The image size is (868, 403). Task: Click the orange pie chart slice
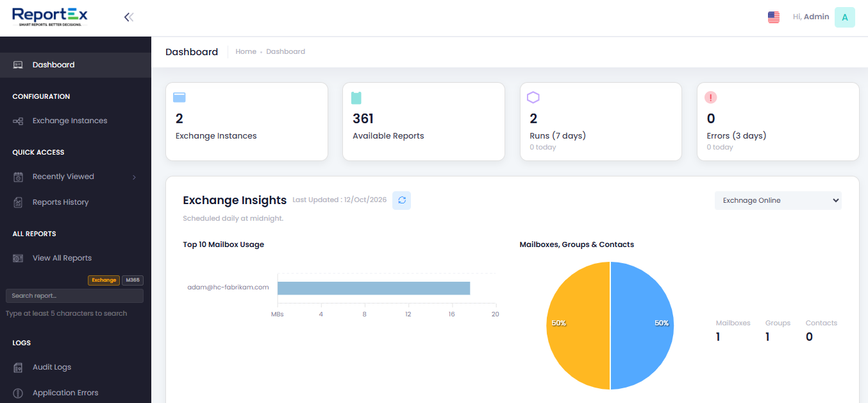pyautogui.click(x=578, y=325)
